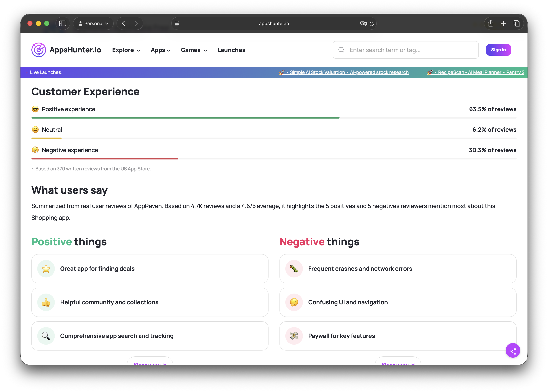Screen dimensions: 548x392
Task: Open the Safari share icon
Action: [490, 23]
